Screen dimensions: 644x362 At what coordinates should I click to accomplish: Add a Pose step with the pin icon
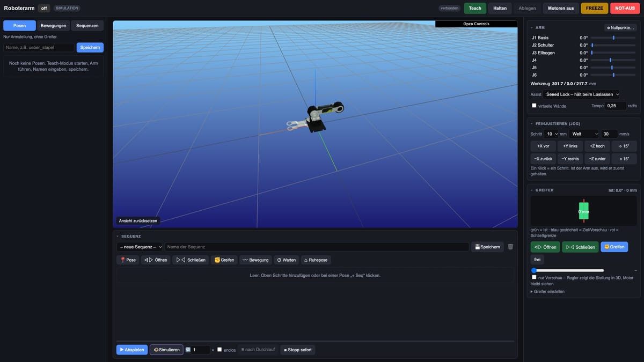(x=128, y=260)
